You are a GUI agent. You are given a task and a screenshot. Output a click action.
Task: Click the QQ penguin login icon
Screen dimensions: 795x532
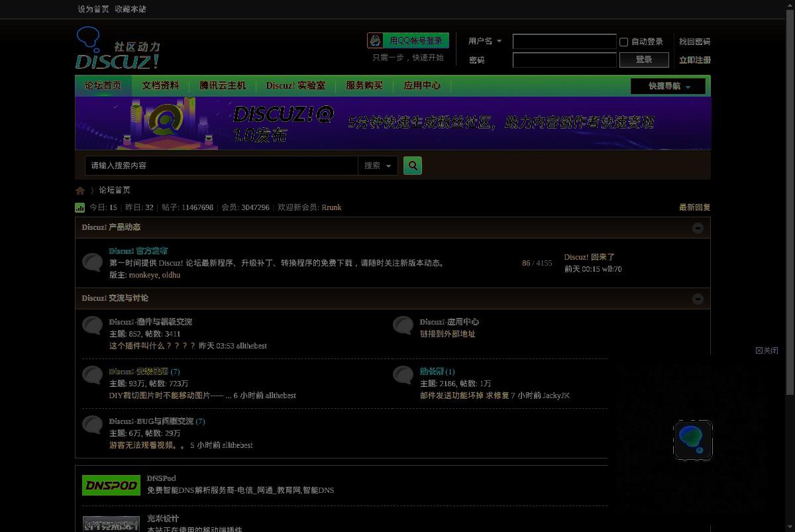click(x=376, y=40)
